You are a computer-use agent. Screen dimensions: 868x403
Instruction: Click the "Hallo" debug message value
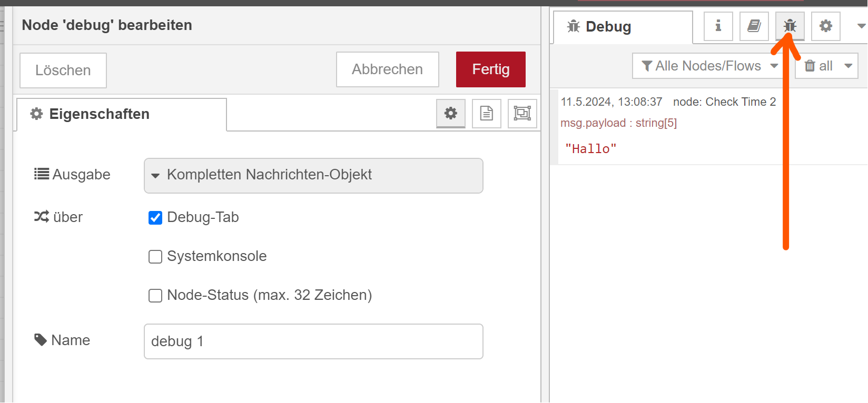[x=590, y=149]
